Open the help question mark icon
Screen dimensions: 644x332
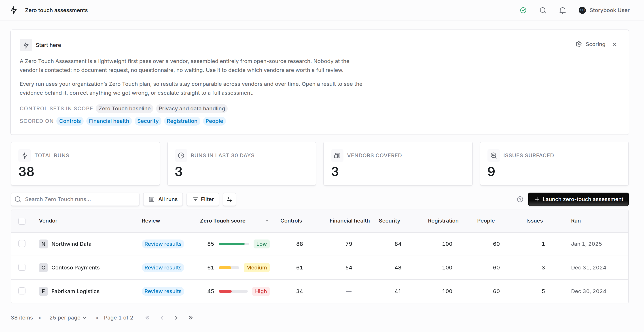click(x=520, y=199)
